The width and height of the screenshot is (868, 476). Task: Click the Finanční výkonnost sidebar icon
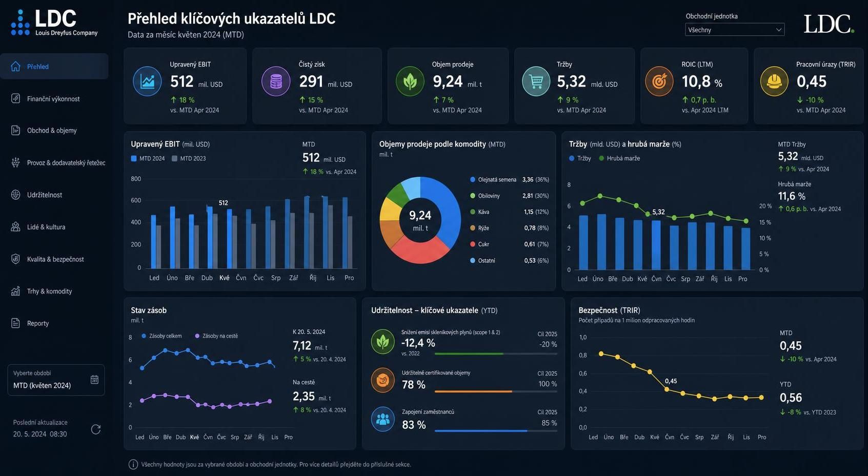coord(15,98)
